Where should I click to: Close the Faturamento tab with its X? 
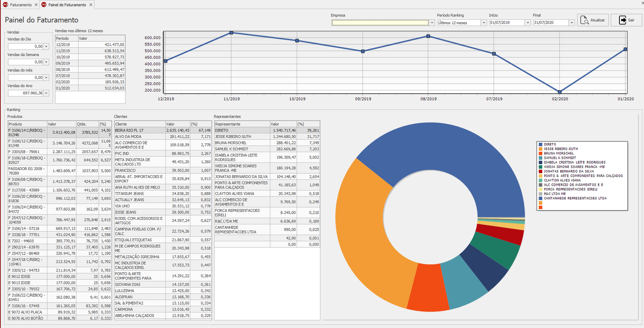(36, 5)
